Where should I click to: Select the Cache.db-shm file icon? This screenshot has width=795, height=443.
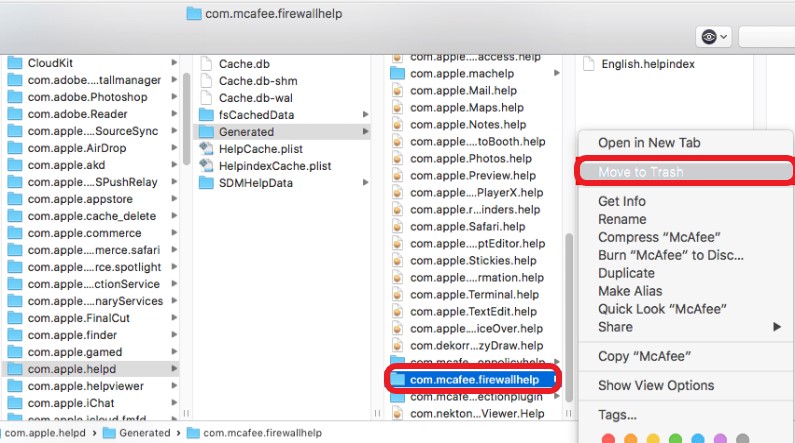click(x=206, y=81)
